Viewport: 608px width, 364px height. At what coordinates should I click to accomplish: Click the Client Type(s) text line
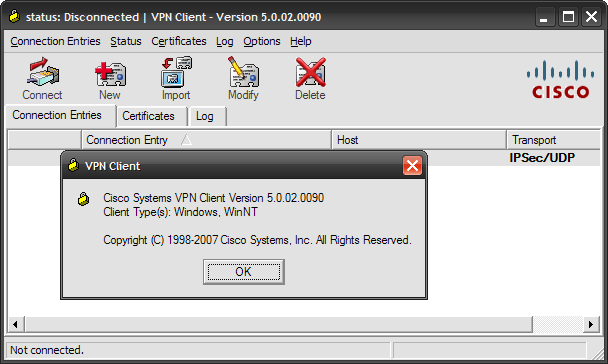coord(180,212)
